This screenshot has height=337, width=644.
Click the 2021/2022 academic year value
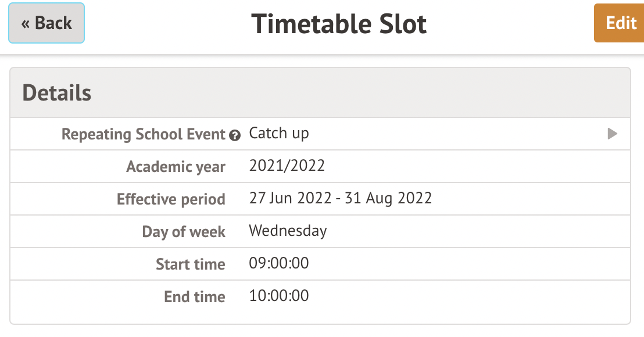(287, 166)
